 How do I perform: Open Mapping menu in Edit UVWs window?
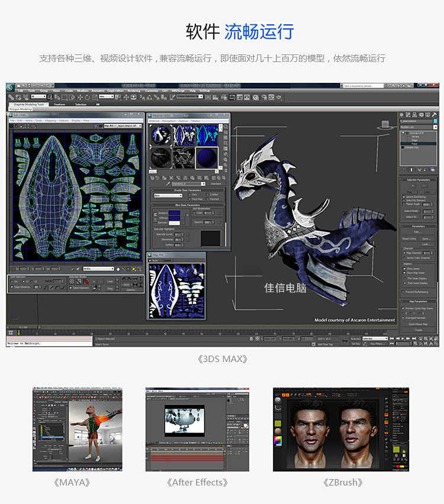coord(50,121)
